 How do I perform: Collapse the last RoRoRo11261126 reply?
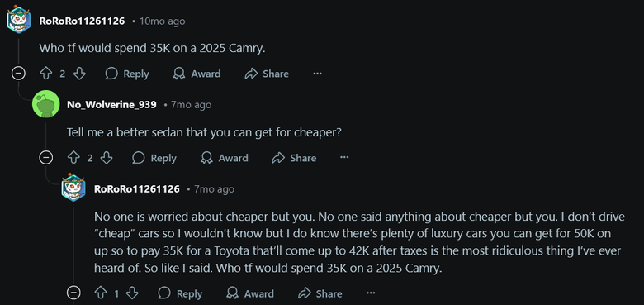pyautogui.click(x=73, y=293)
